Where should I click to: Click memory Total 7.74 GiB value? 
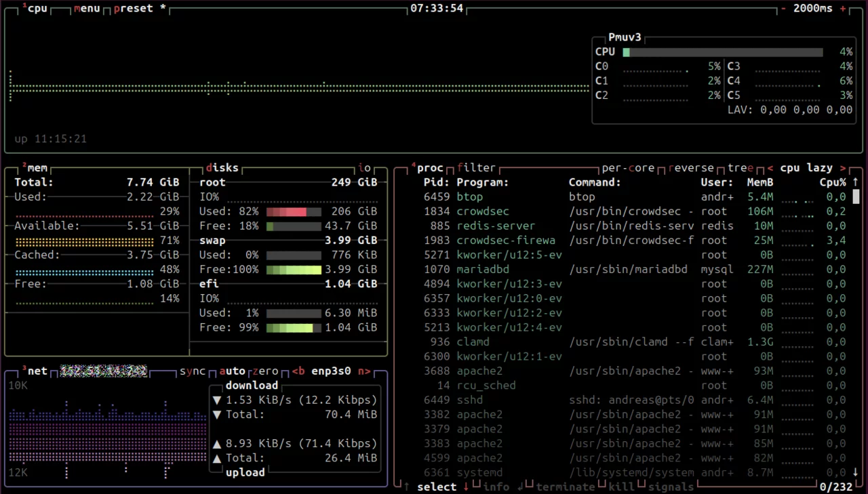153,182
